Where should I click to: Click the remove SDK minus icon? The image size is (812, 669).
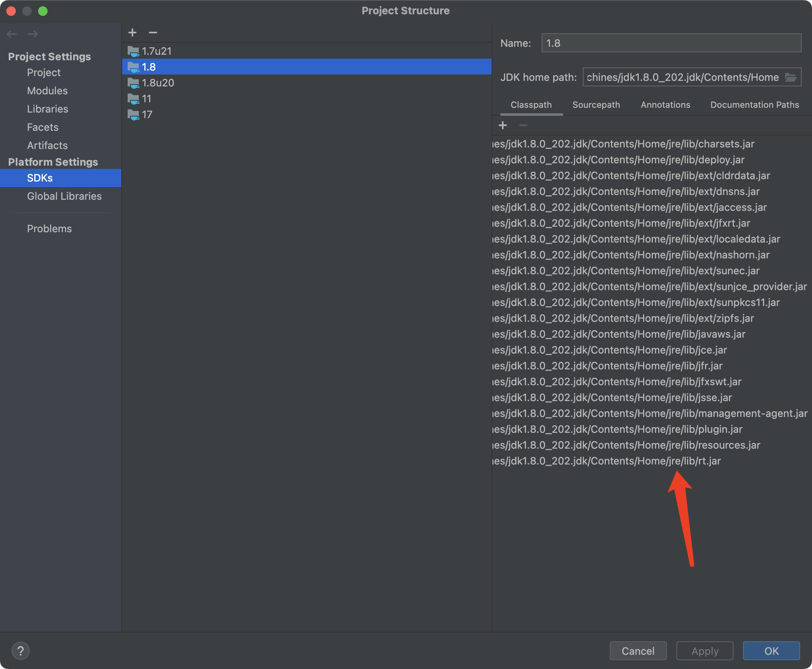[153, 33]
